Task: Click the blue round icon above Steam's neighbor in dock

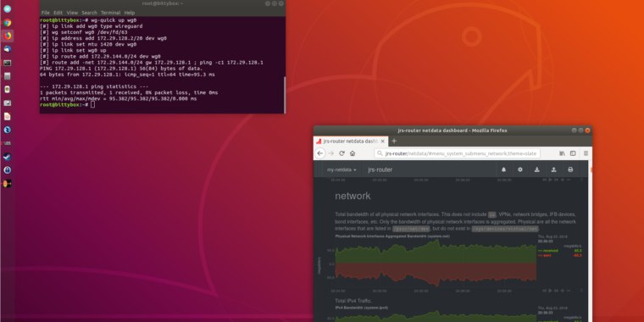Action: 7,130
